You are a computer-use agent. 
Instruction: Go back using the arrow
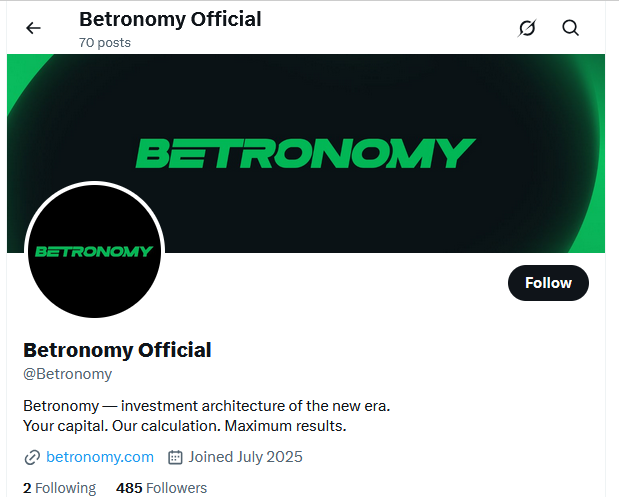33,28
